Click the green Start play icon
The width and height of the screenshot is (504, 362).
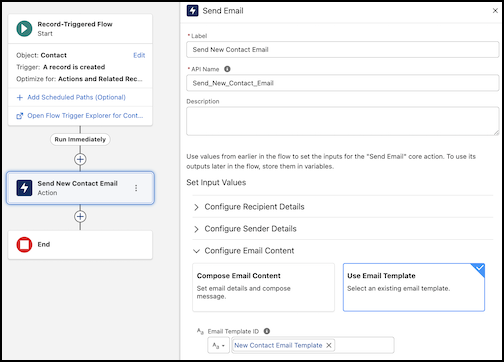coord(24,29)
